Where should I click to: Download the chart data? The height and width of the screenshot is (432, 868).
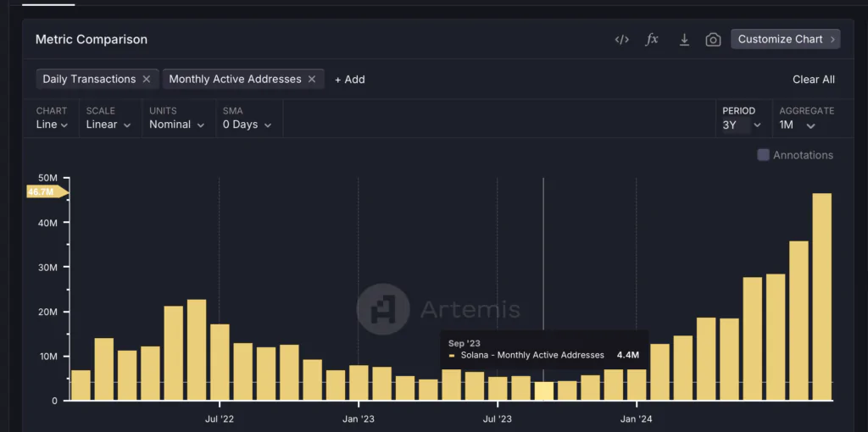684,40
